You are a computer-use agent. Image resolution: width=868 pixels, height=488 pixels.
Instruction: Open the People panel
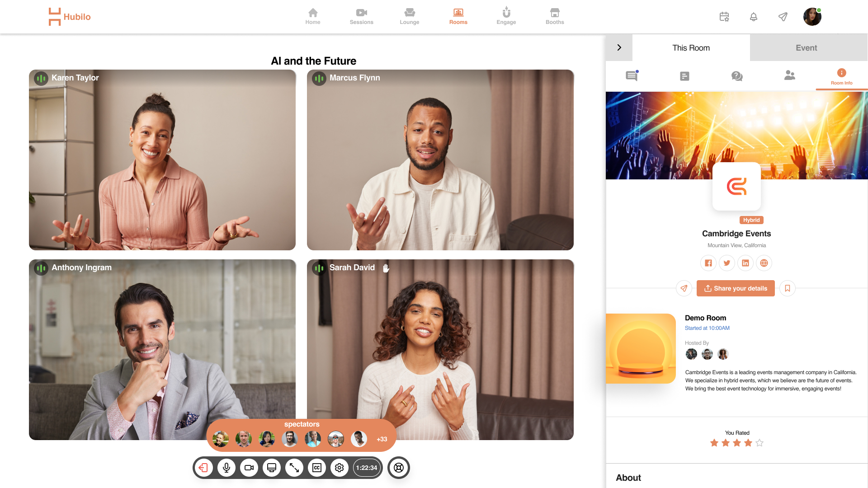pos(789,76)
